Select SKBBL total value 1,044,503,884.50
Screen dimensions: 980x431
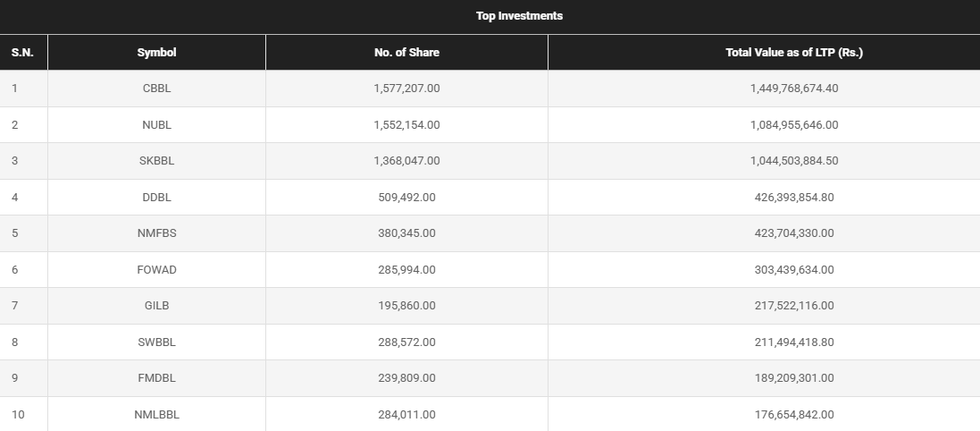(x=793, y=161)
